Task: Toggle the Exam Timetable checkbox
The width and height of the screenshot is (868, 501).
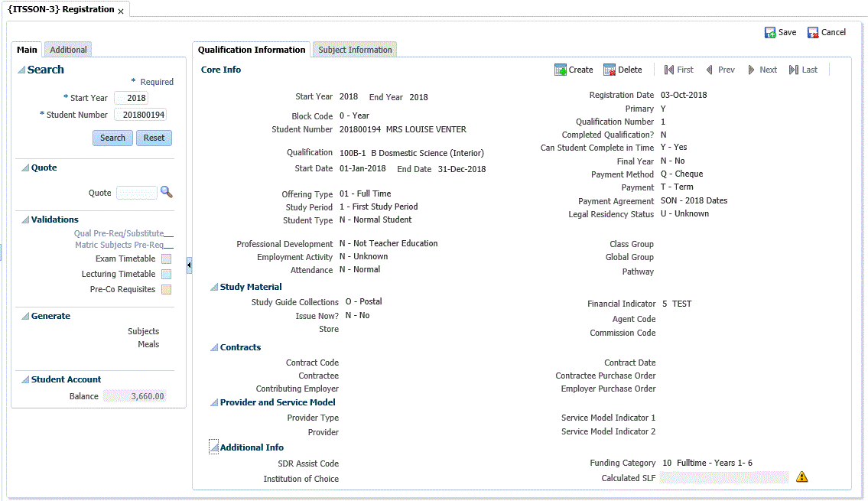Action: tap(166, 259)
